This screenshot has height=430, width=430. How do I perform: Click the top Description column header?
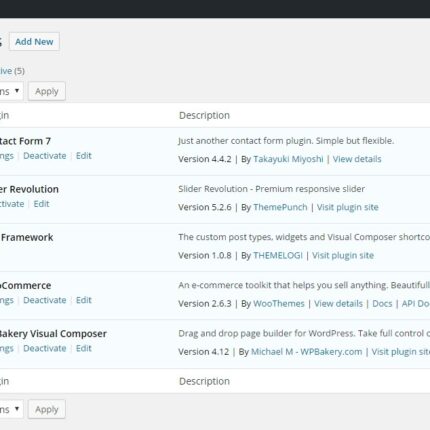[204, 115]
